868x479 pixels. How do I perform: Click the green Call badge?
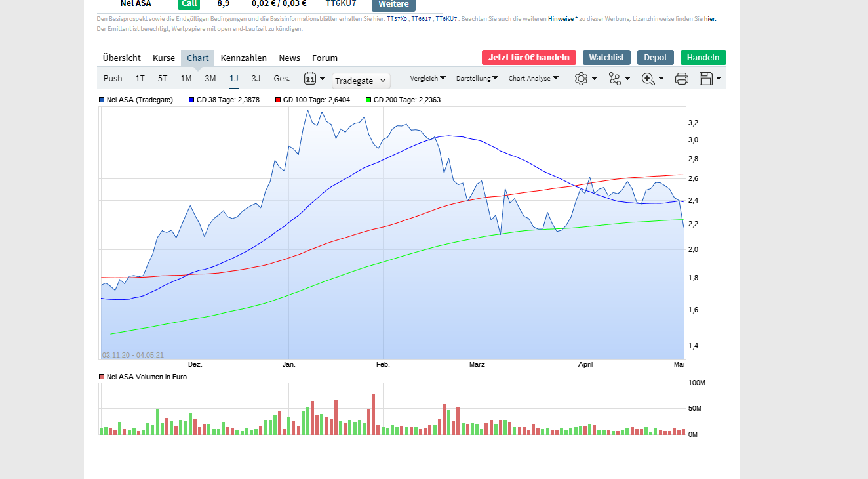(189, 3)
